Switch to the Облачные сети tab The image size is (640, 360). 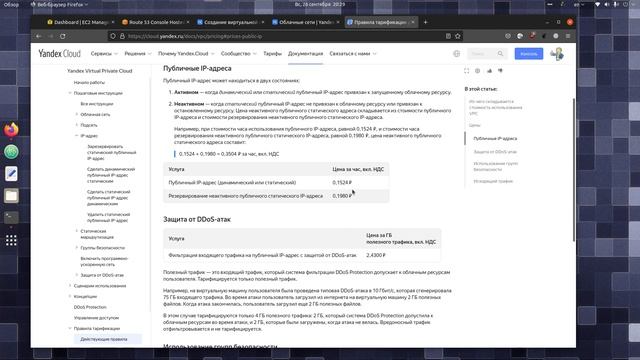(305, 22)
